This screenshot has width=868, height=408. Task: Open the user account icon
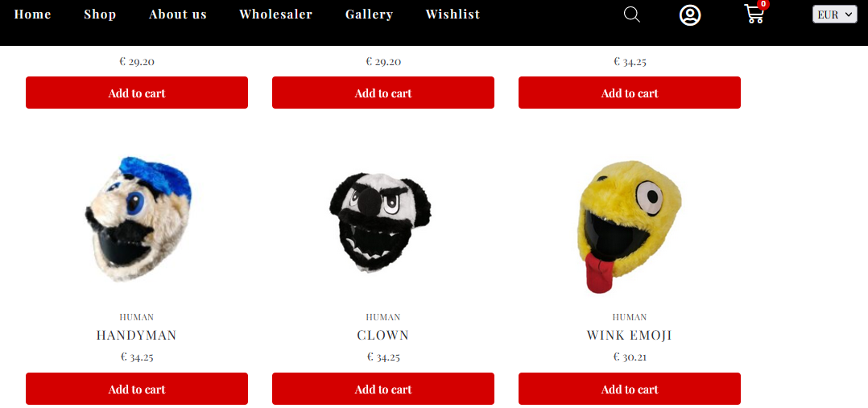click(690, 15)
